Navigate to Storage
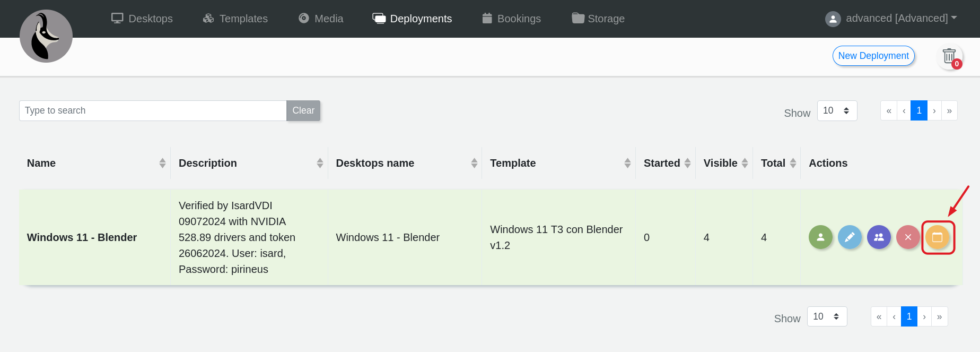This screenshot has height=352, width=980. [598, 19]
